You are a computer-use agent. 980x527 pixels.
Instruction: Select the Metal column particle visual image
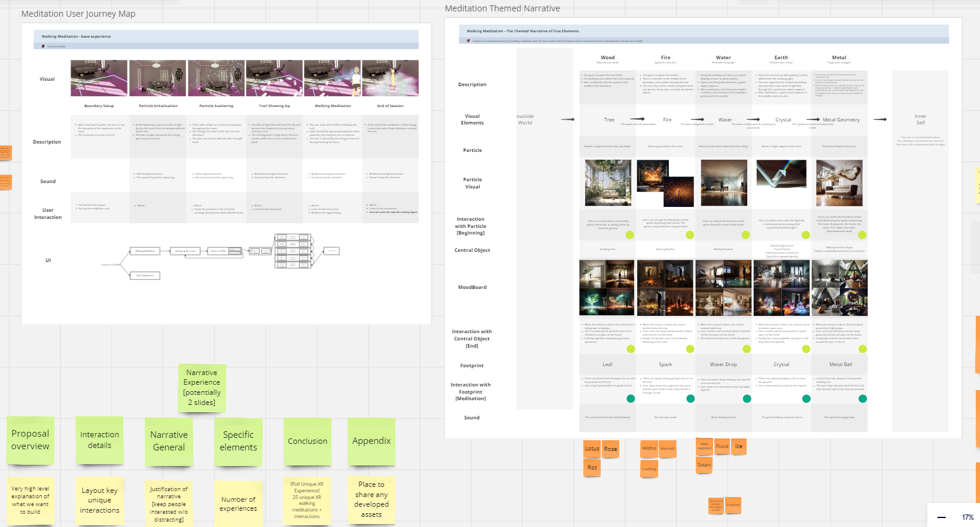pos(839,183)
